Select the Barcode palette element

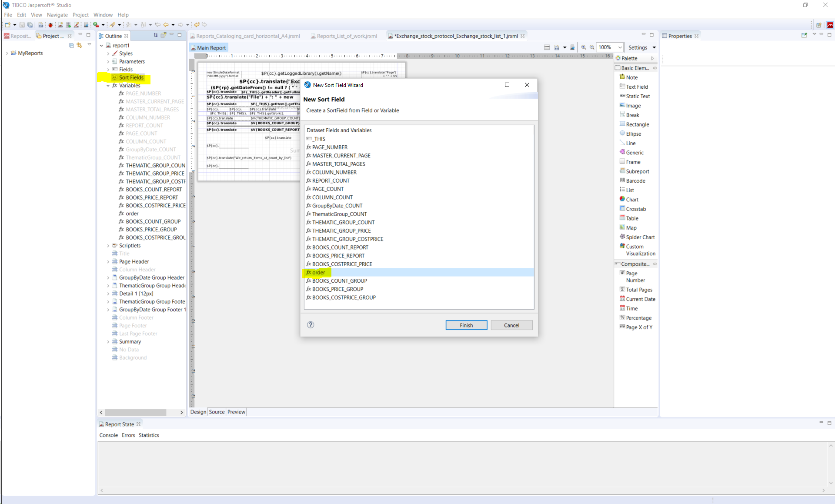pyautogui.click(x=635, y=180)
